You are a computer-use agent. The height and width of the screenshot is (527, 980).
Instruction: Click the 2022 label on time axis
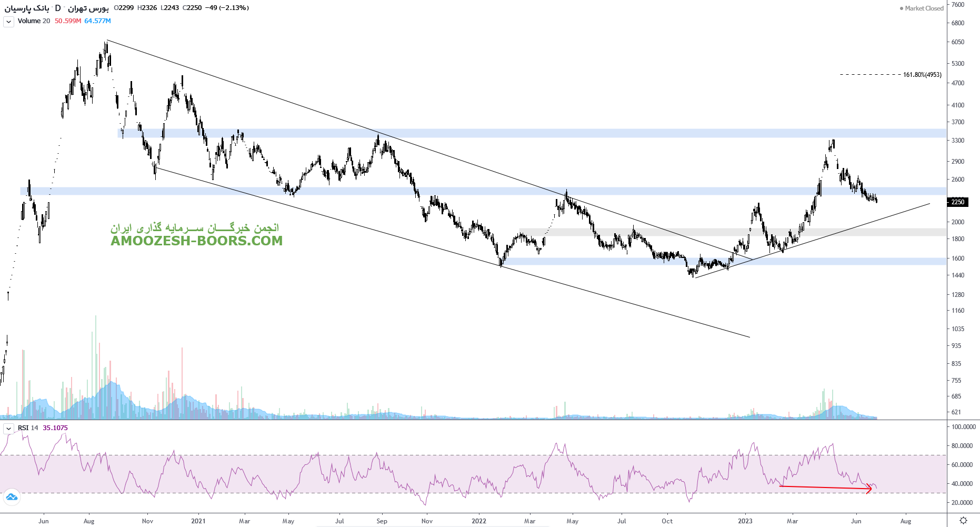click(478, 521)
